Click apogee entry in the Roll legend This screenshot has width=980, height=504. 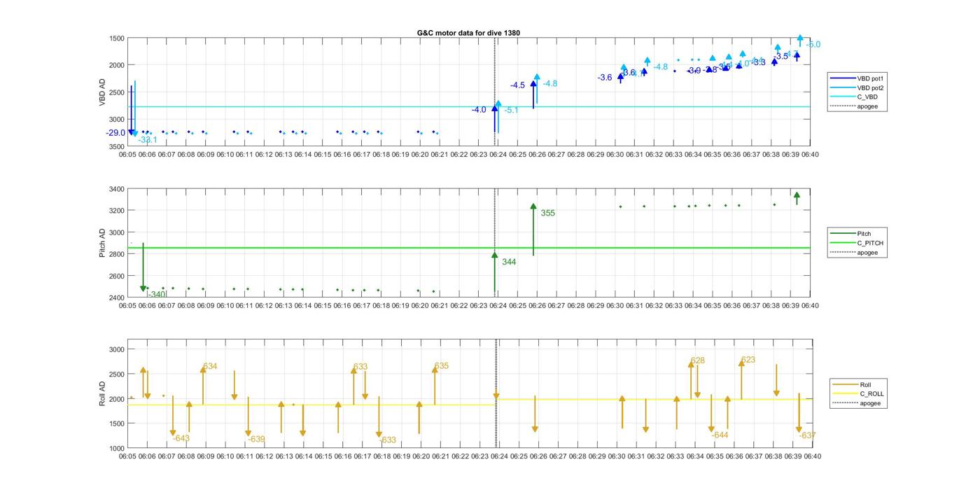(x=870, y=403)
